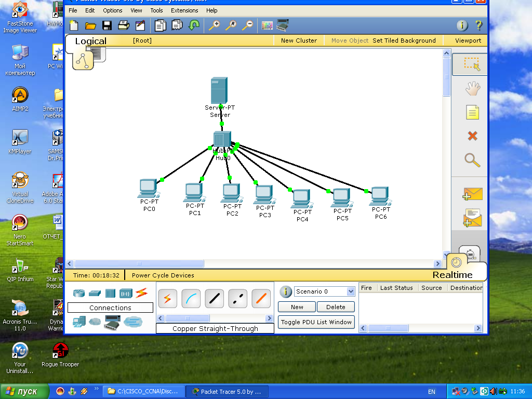Screen dimensions: 532x399
Task: Pick the Copper Straight-Through cable icon
Action: (x=215, y=299)
